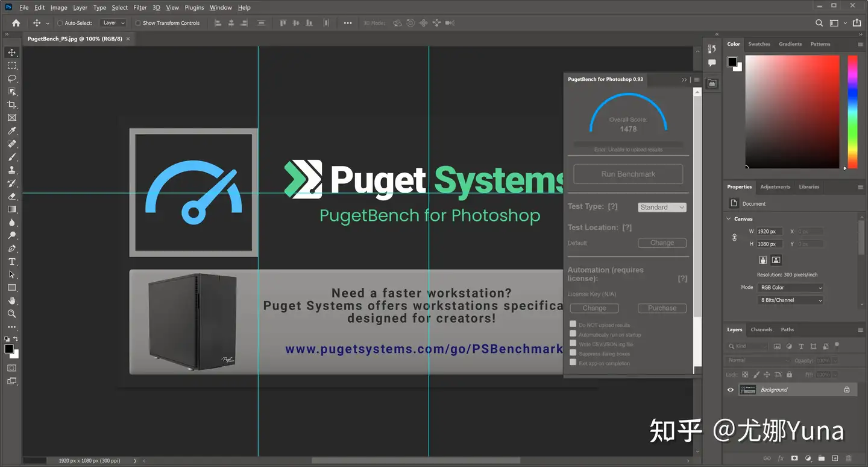
Task: Open the Color panel options menu
Action: [860, 44]
